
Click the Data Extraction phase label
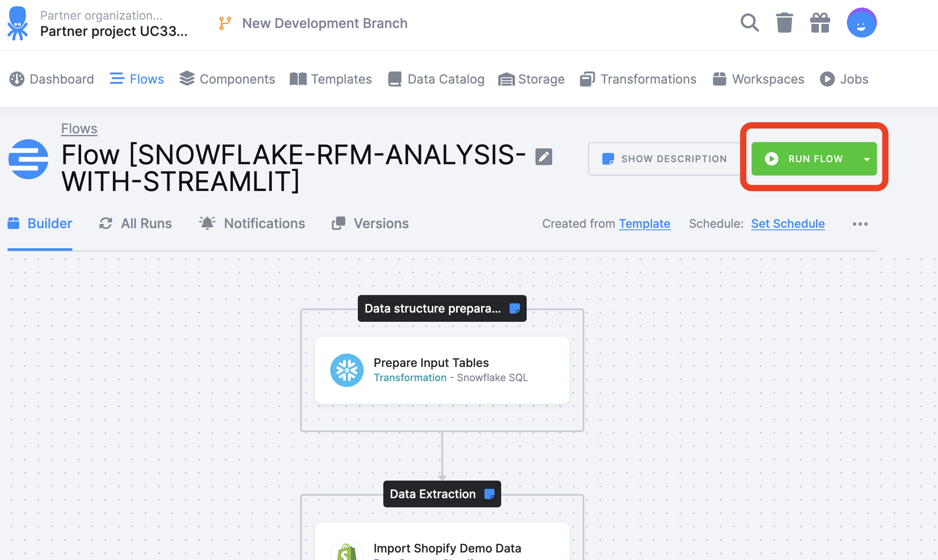(x=442, y=494)
